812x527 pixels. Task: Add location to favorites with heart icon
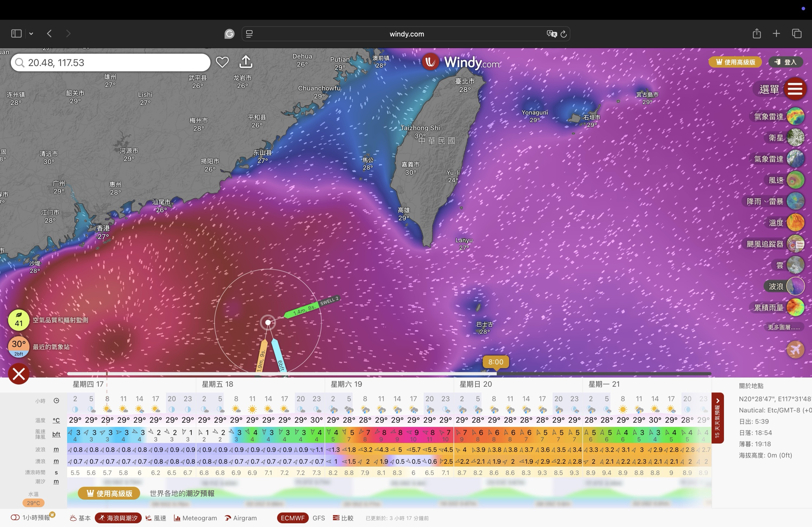[222, 62]
